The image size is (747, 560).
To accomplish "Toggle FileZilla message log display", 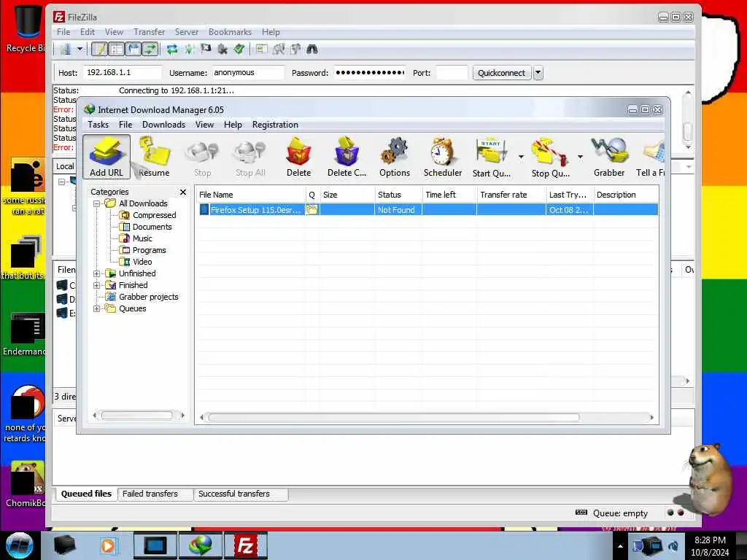I will (x=99, y=49).
